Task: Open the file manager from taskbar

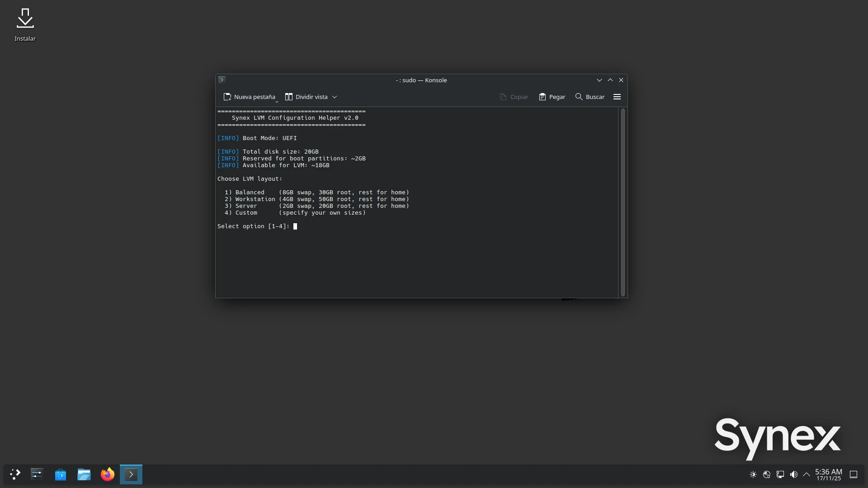Action: click(84, 474)
